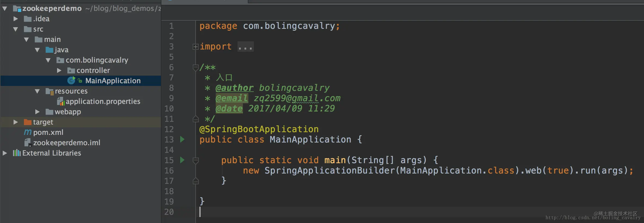
Task: Click the application.properties file icon
Action: pos(61,101)
